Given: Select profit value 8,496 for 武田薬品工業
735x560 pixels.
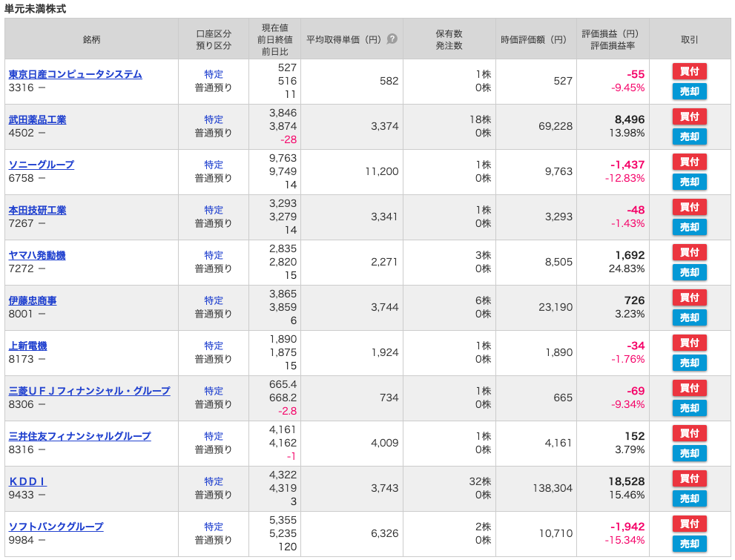Looking at the screenshot, I should click(630, 119).
